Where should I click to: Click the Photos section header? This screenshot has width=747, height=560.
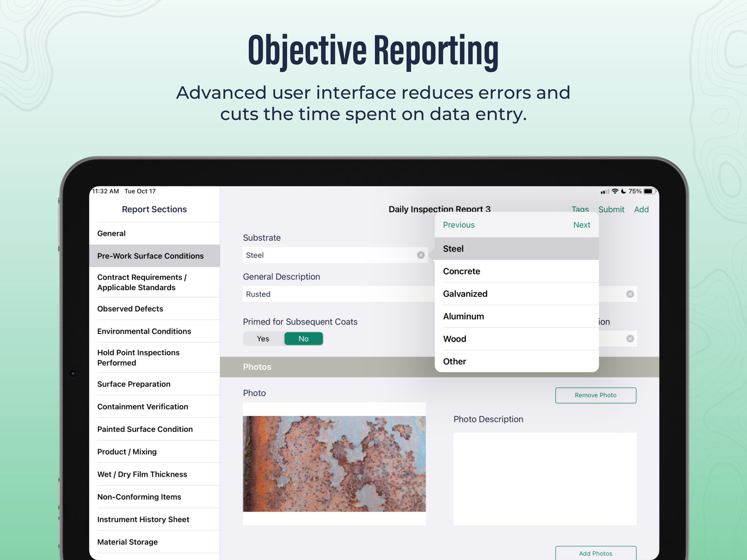click(x=439, y=367)
